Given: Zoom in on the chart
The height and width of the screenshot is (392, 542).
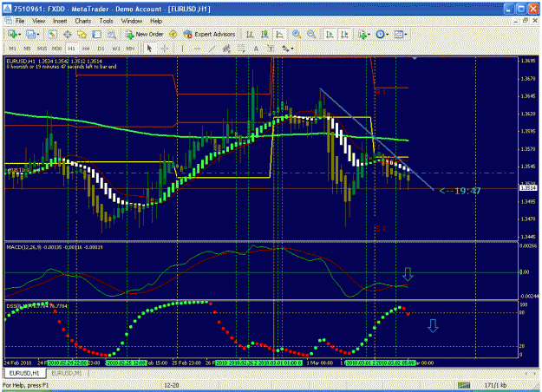Looking at the screenshot, I should click(x=297, y=34).
